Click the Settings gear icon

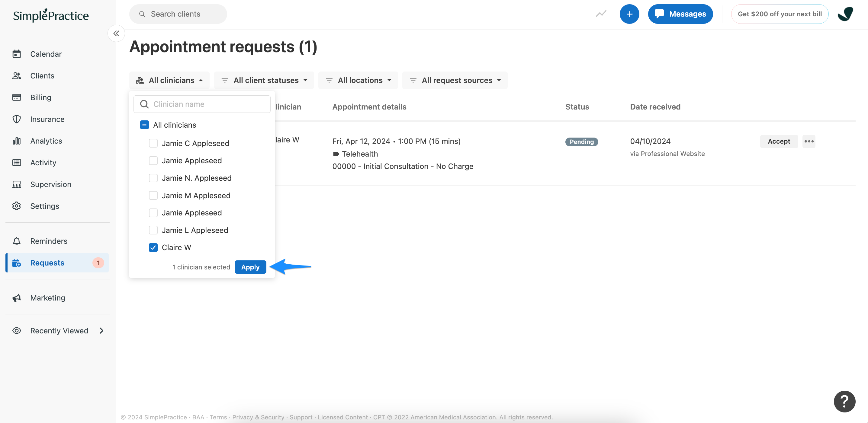pyautogui.click(x=17, y=206)
